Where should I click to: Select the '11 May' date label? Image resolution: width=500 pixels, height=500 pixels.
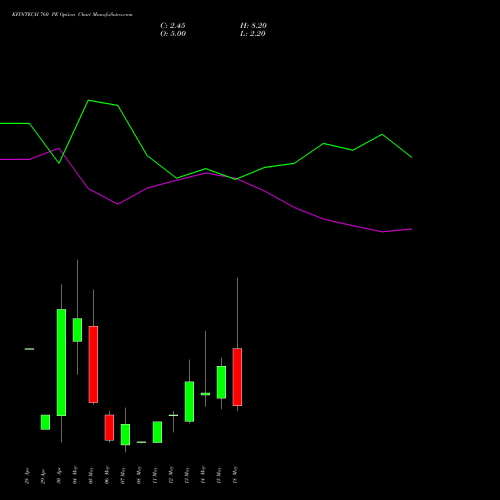coord(155,475)
